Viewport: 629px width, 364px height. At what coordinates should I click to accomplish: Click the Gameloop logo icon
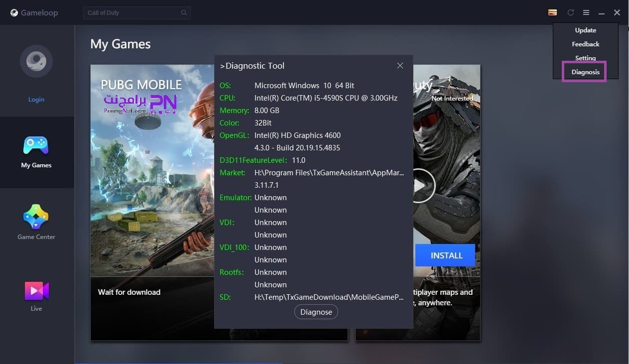point(14,13)
